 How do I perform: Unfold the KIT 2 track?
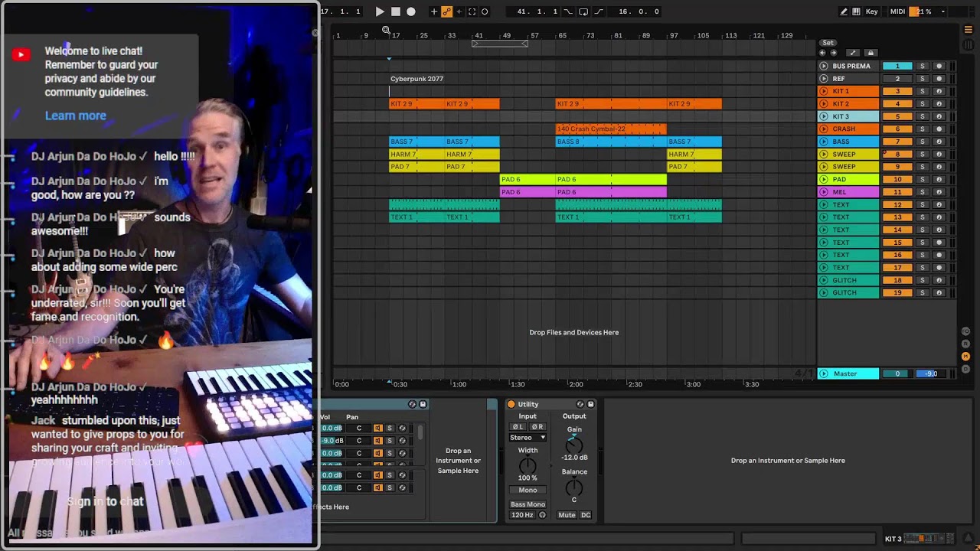tap(824, 104)
